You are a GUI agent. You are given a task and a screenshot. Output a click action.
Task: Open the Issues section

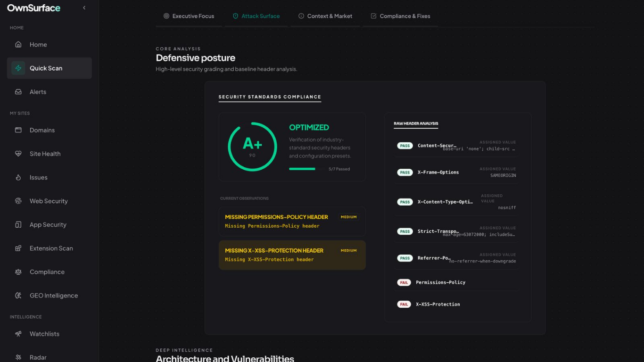pos(49,177)
